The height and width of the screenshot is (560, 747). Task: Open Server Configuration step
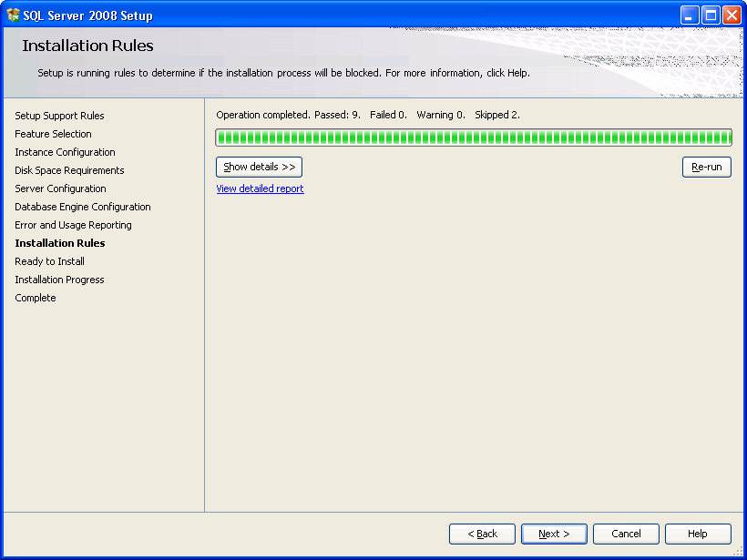coord(60,188)
